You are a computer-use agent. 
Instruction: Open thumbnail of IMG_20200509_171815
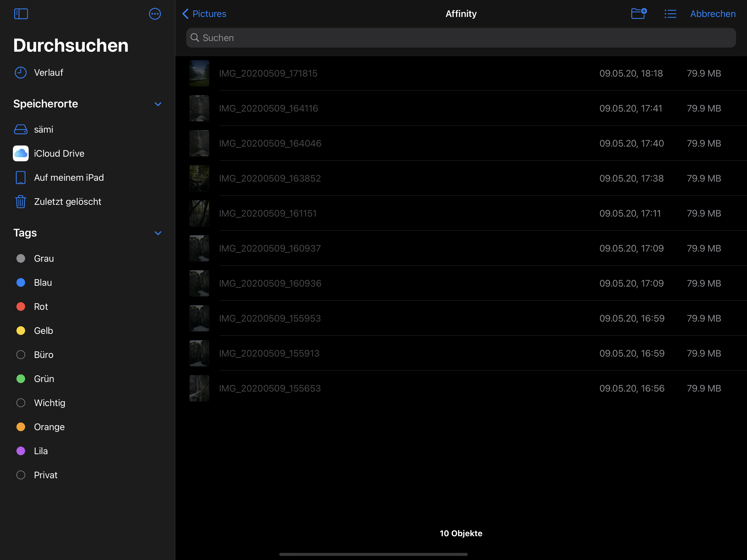pyautogui.click(x=199, y=73)
